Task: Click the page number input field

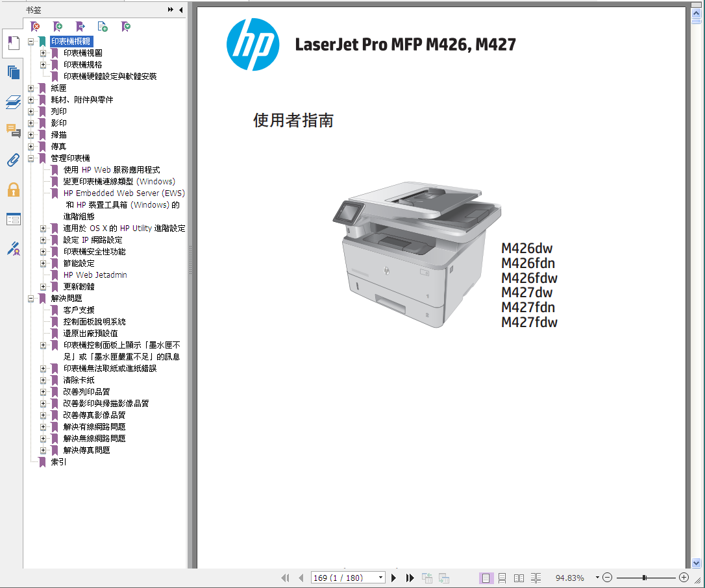Action: click(344, 578)
